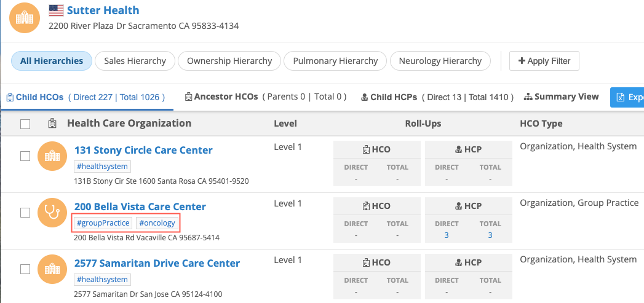Click the 200 Bella Vista stethoscope icon

52,213
